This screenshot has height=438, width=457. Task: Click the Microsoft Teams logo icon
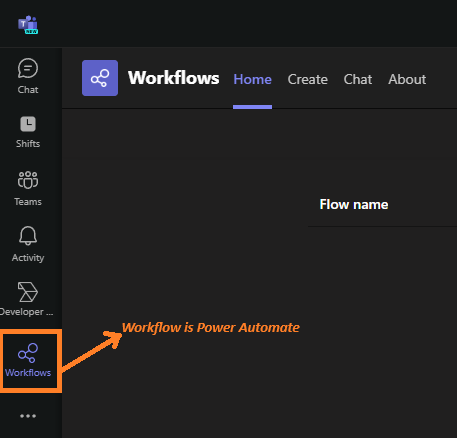[x=28, y=24]
